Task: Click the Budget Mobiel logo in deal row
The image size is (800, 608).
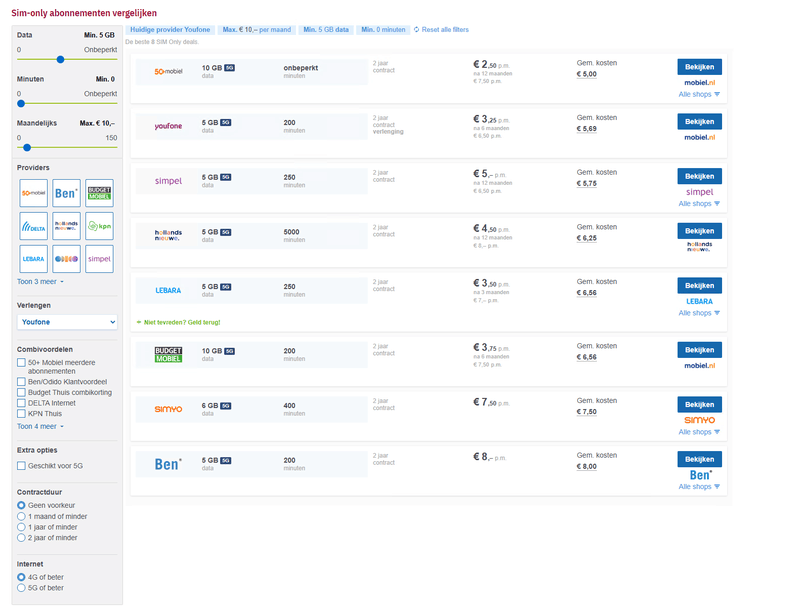Action: [168, 354]
